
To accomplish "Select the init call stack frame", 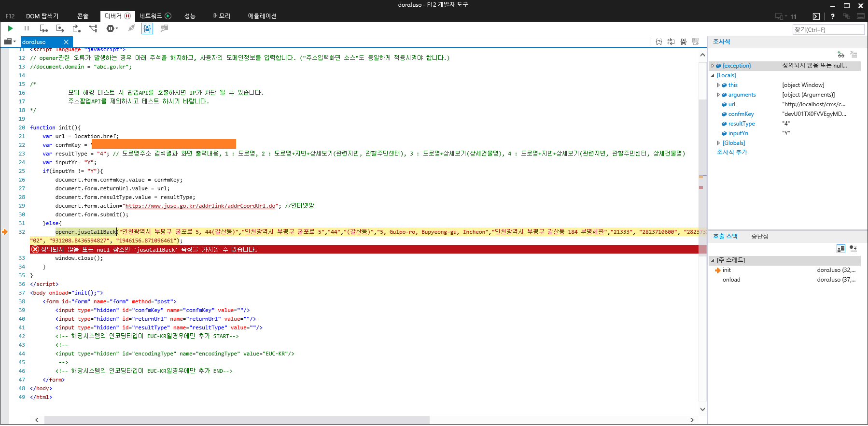I will [x=784, y=270].
